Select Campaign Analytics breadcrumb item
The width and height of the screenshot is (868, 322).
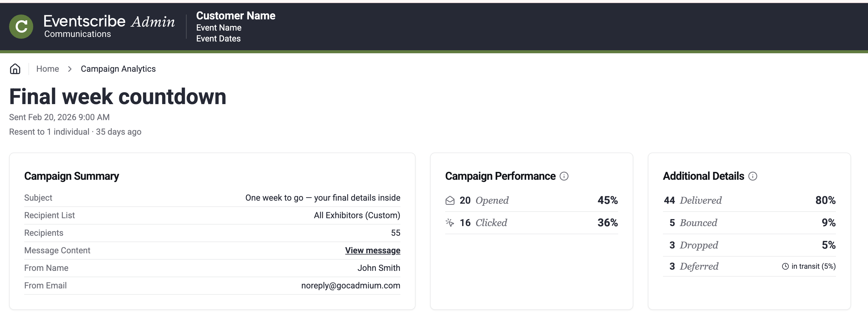pyautogui.click(x=118, y=69)
